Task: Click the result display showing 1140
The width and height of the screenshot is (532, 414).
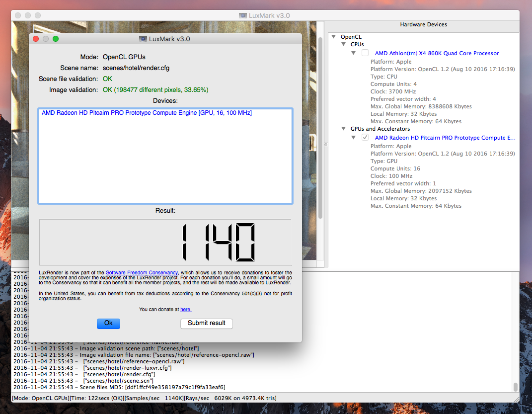Action: click(165, 242)
